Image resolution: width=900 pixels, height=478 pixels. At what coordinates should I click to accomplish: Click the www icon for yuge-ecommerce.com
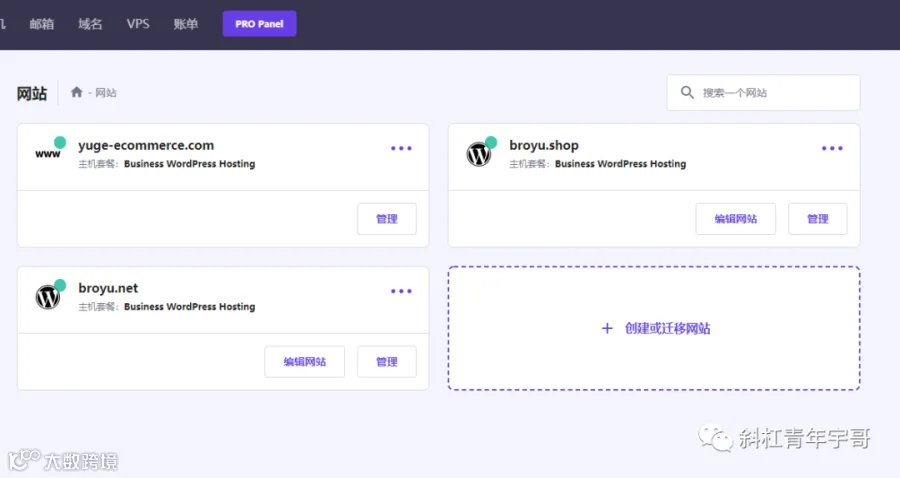[48, 154]
